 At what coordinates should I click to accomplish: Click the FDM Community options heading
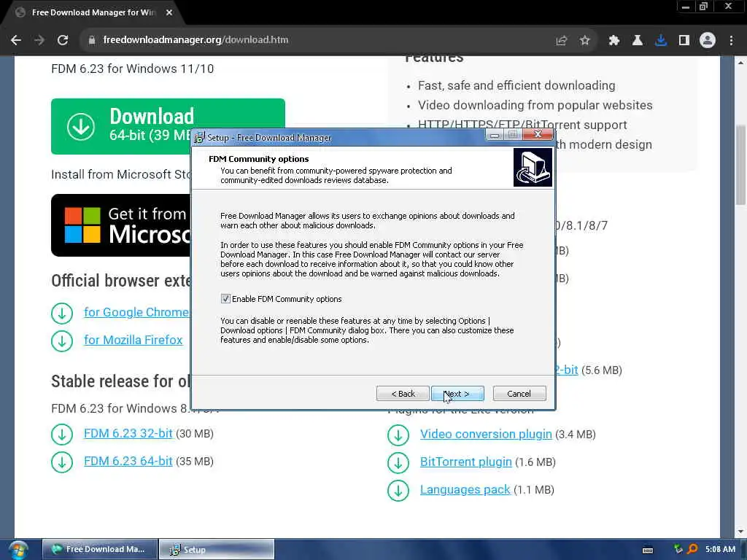[259, 159]
